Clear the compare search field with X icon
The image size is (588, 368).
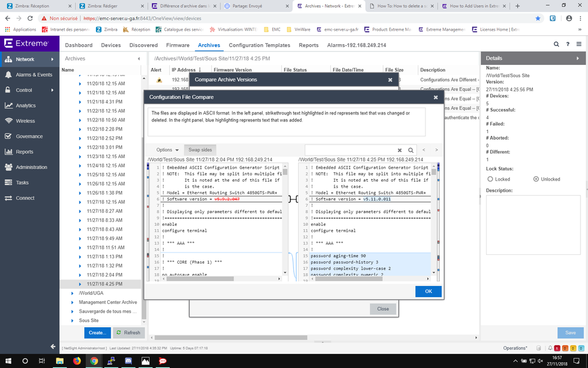coord(400,150)
